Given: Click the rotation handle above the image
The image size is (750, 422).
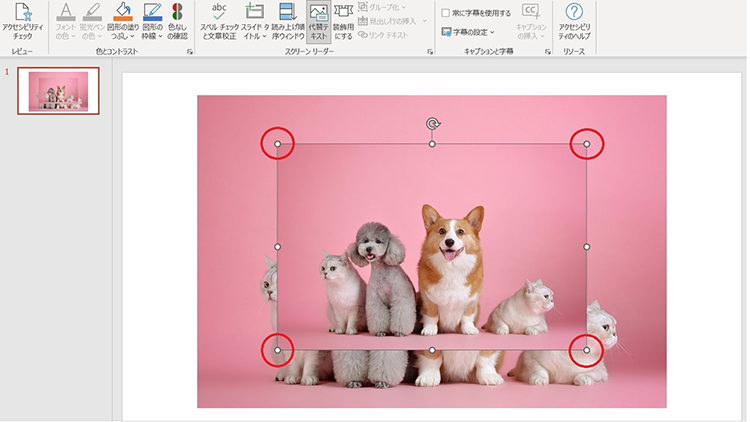Looking at the screenshot, I should [x=432, y=124].
